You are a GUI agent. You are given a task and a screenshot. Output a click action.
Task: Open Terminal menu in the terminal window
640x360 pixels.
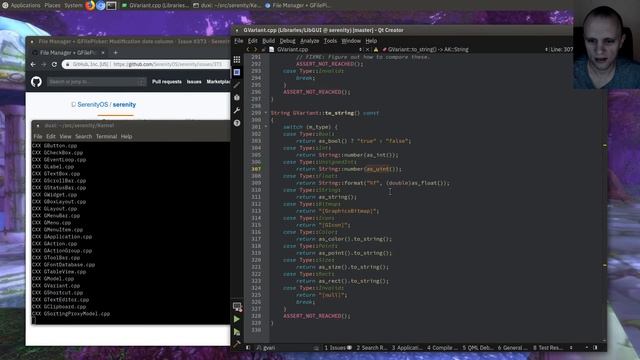(x=107, y=136)
